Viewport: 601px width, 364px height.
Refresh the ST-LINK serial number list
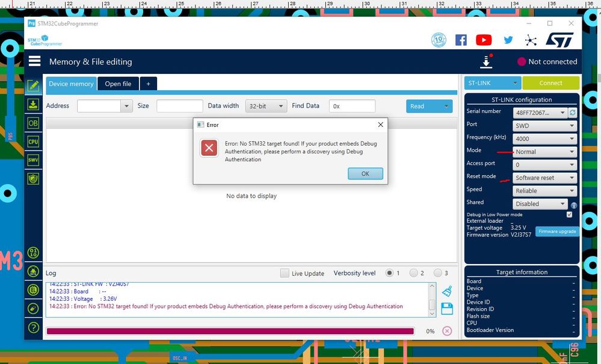573,113
